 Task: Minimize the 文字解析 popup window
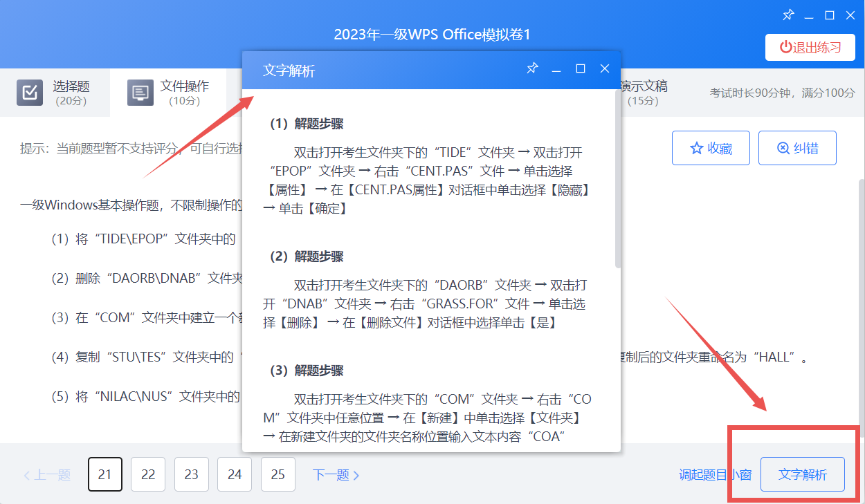coord(556,68)
